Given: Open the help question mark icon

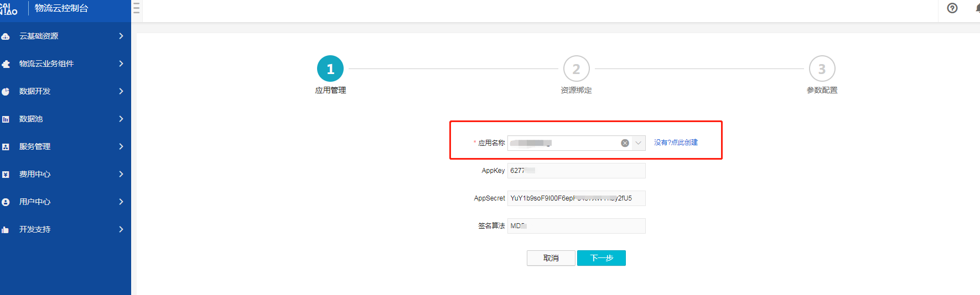Looking at the screenshot, I should coord(952,8).
